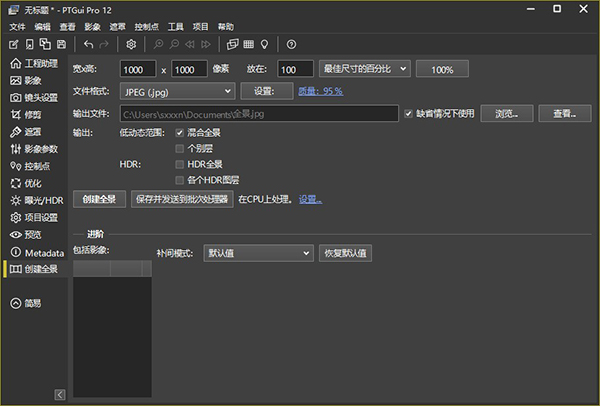Open 帮助 menu

click(226, 27)
